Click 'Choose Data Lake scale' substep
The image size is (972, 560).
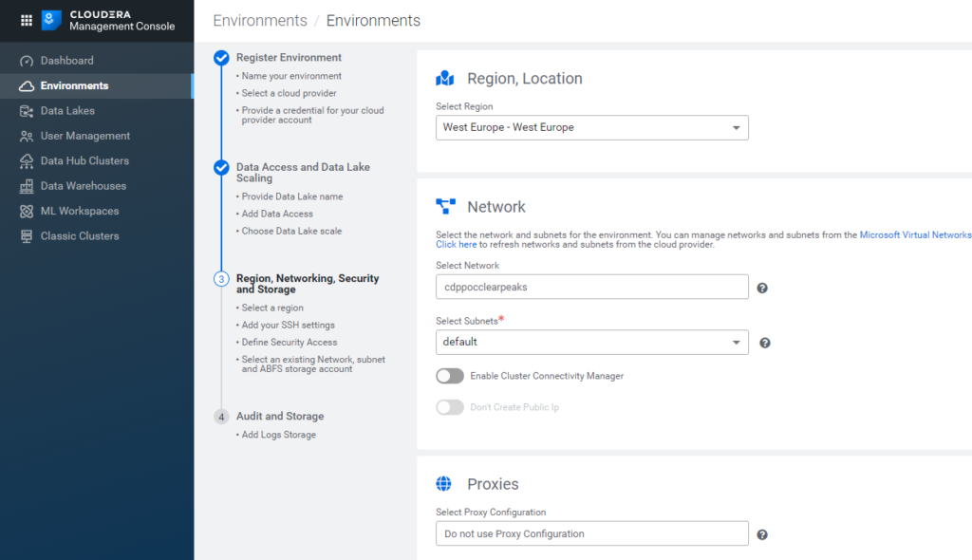pos(291,232)
